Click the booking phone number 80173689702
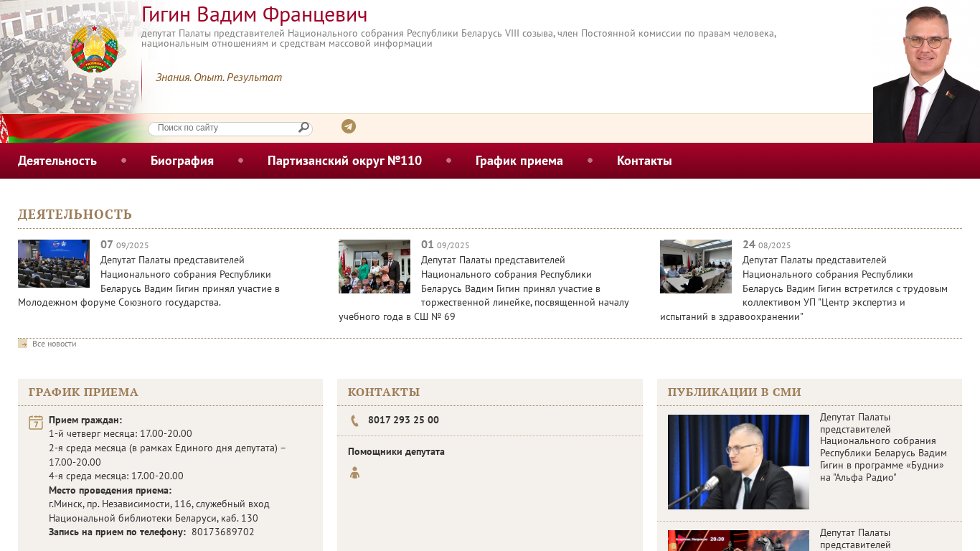The height and width of the screenshot is (551, 980). 223,532
